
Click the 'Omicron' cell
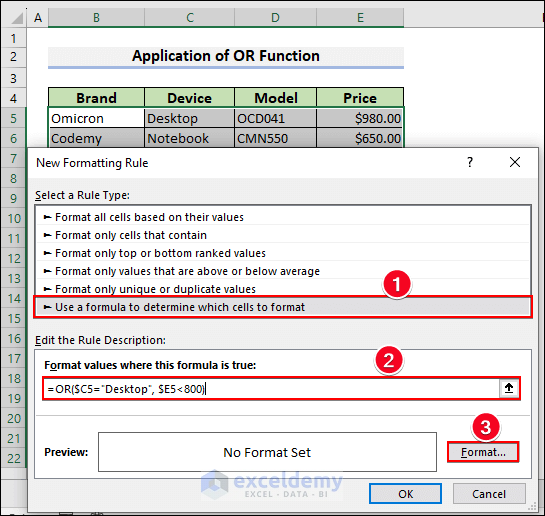pyautogui.click(x=96, y=118)
